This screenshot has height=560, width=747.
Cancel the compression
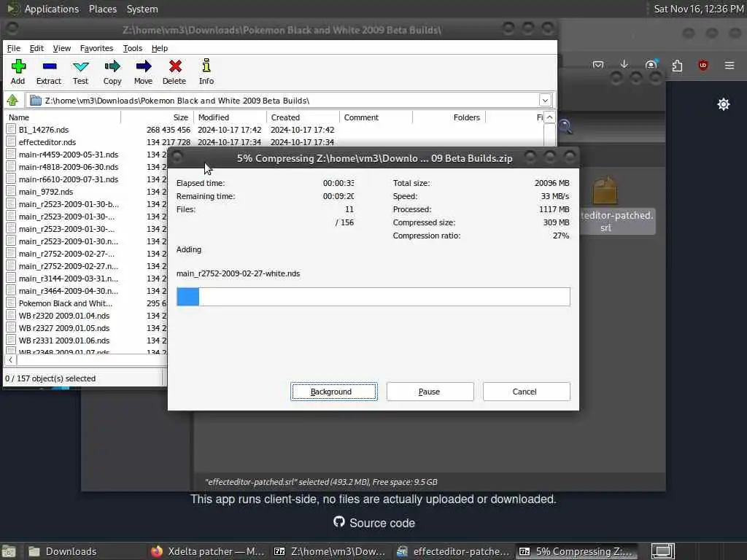pos(527,392)
